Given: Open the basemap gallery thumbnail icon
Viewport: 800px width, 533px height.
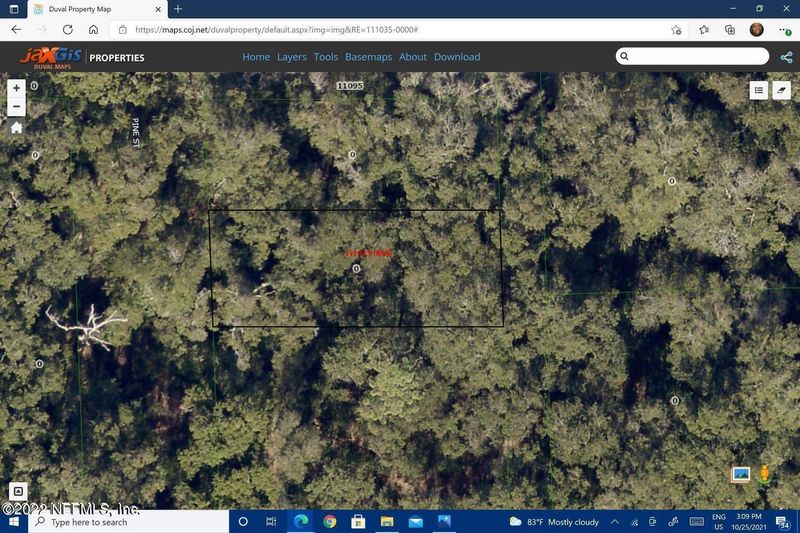Looking at the screenshot, I should (741, 474).
